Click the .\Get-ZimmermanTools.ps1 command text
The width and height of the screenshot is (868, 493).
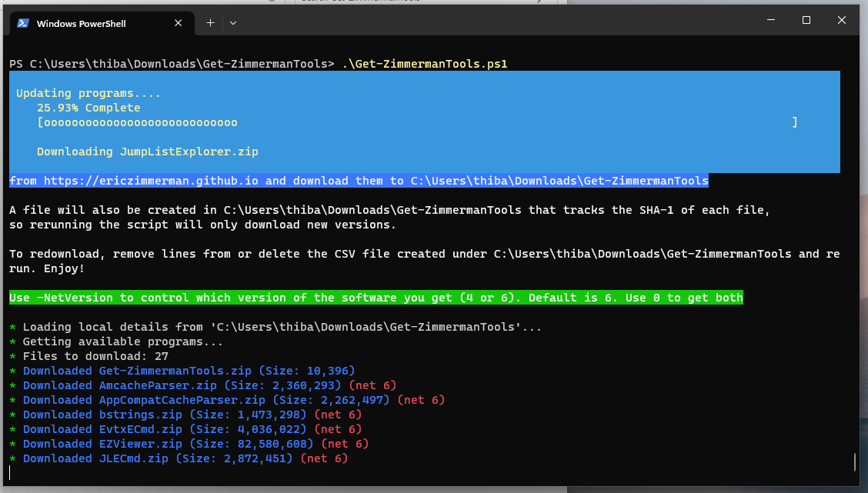click(x=425, y=64)
